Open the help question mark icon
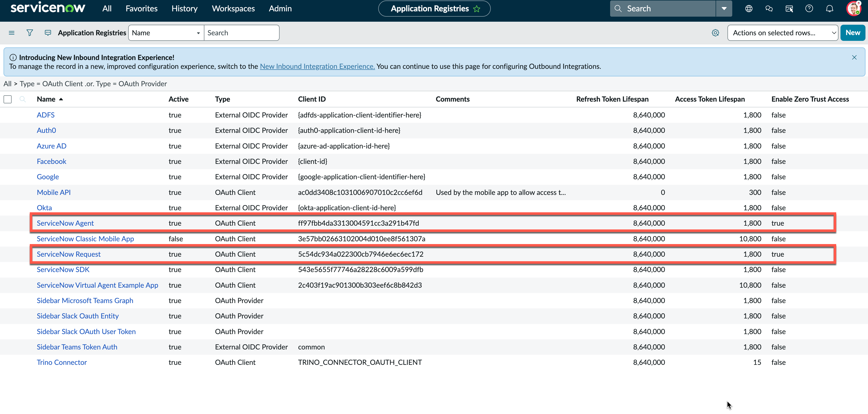This screenshot has width=868, height=414. pyautogui.click(x=809, y=8)
